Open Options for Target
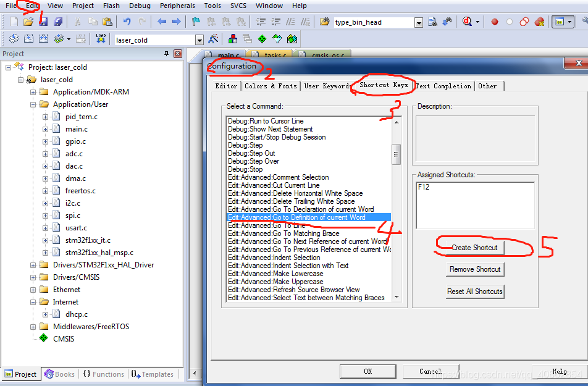Viewport: 588px width, 386px height. point(213,38)
